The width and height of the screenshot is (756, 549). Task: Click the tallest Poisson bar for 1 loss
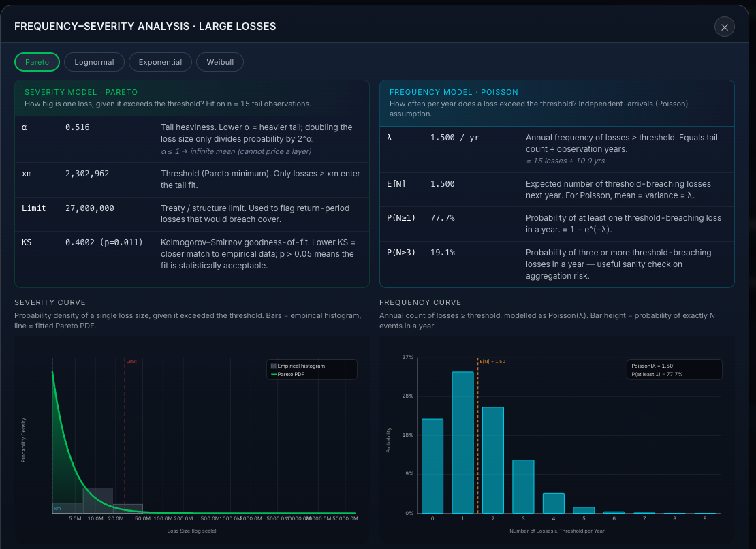tap(463, 443)
